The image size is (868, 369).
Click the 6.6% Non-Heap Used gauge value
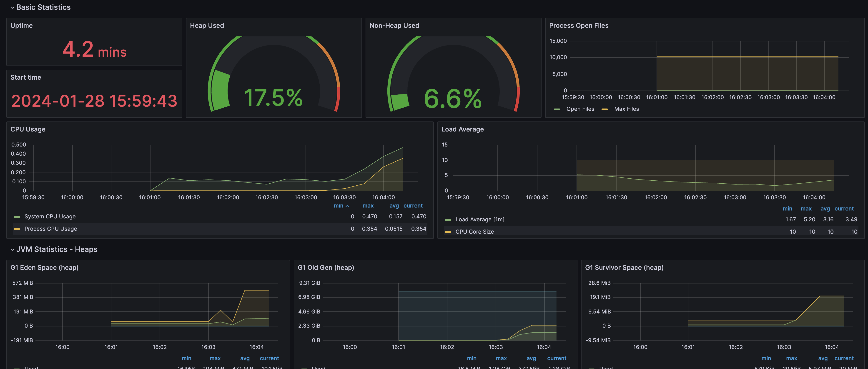pos(453,99)
